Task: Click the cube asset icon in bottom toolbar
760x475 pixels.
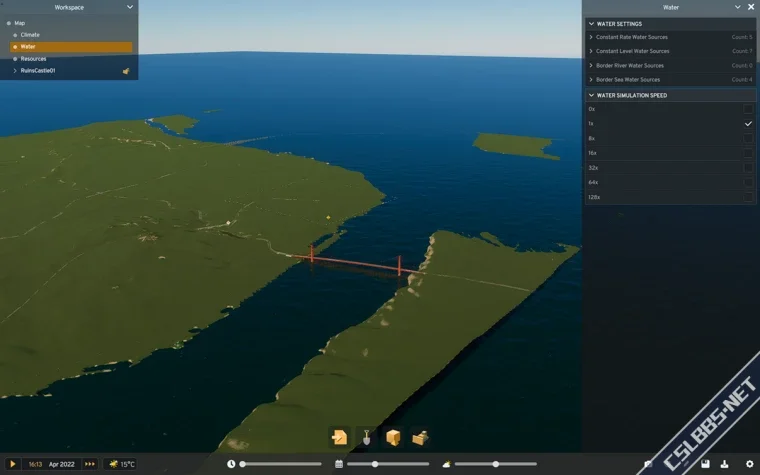Action: click(394, 437)
